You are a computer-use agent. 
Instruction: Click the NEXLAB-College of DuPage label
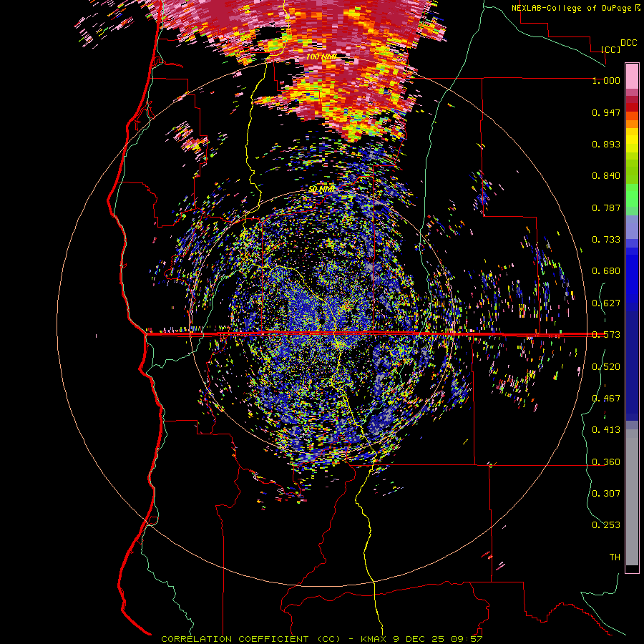coord(572,8)
